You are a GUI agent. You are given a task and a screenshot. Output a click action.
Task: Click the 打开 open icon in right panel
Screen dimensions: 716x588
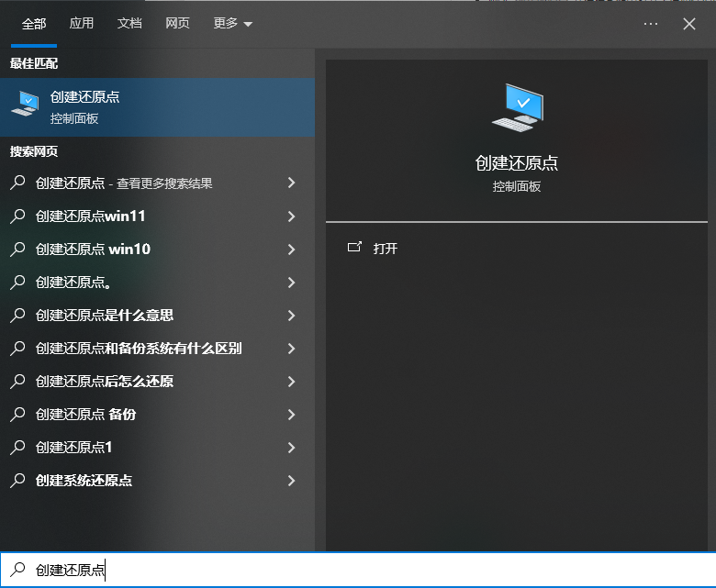pyautogui.click(x=354, y=248)
